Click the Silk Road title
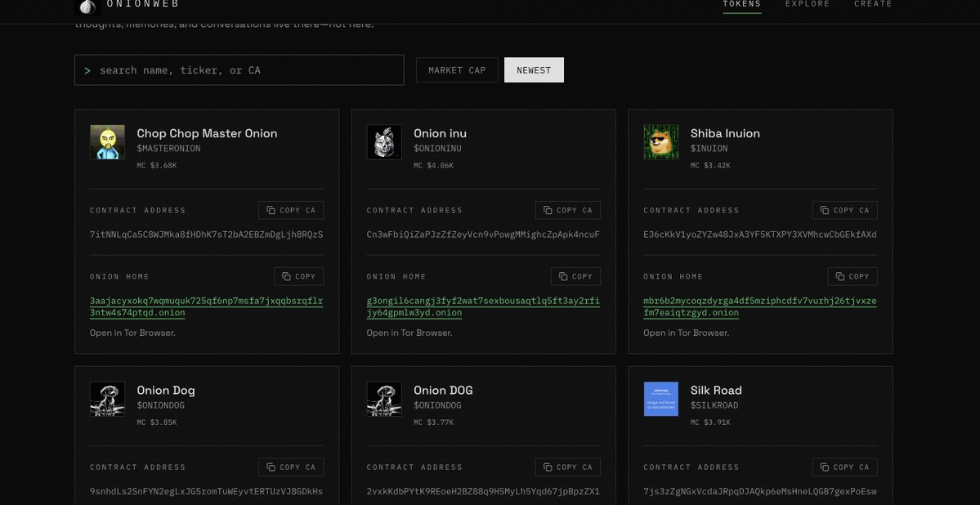980x505 pixels. (x=716, y=390)
